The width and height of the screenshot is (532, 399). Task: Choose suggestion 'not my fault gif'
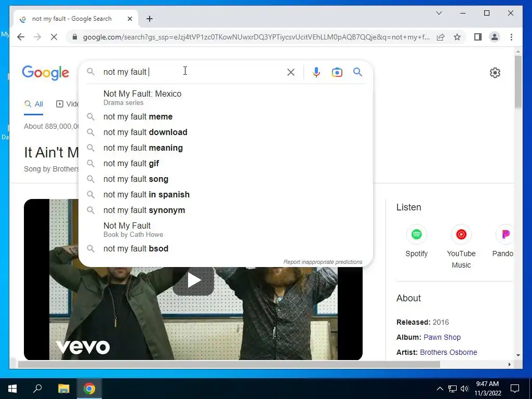click(x=225, y=164)
